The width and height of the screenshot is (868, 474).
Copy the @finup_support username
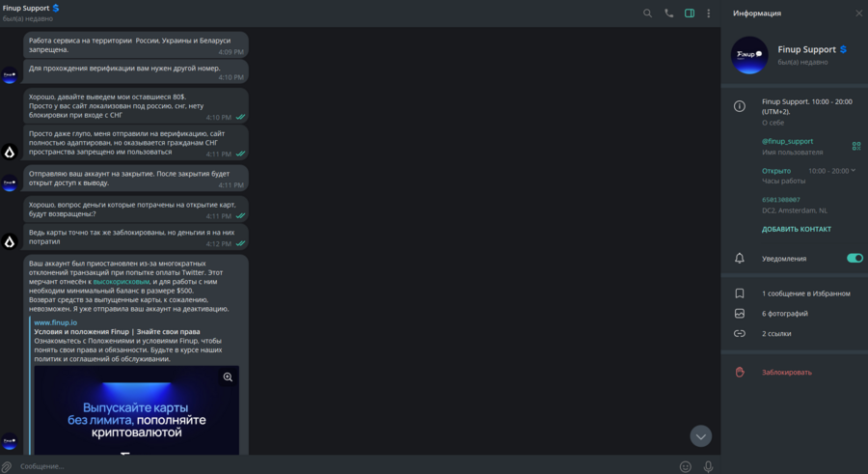(x=787, y=141)
